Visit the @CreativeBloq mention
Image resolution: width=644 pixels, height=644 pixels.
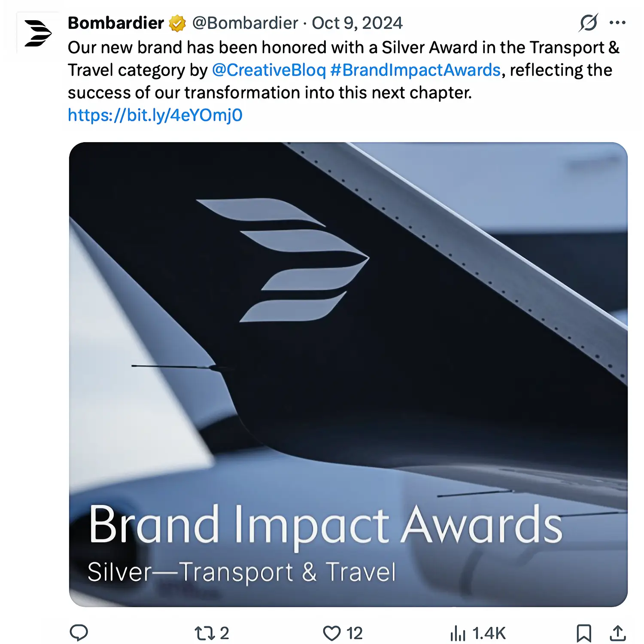pyautogui.click(x=269, y=70)
